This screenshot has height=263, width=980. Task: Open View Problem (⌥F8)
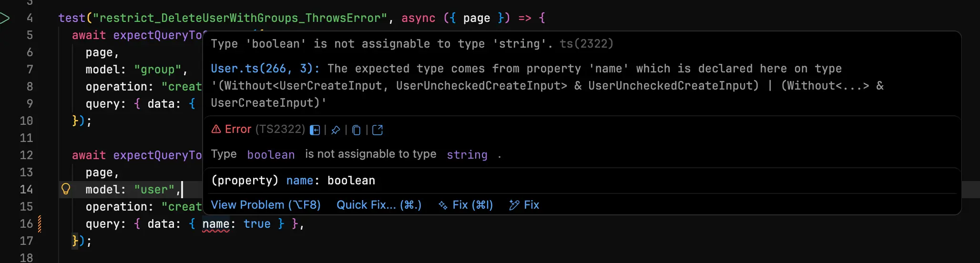click(x=266, y=205)
